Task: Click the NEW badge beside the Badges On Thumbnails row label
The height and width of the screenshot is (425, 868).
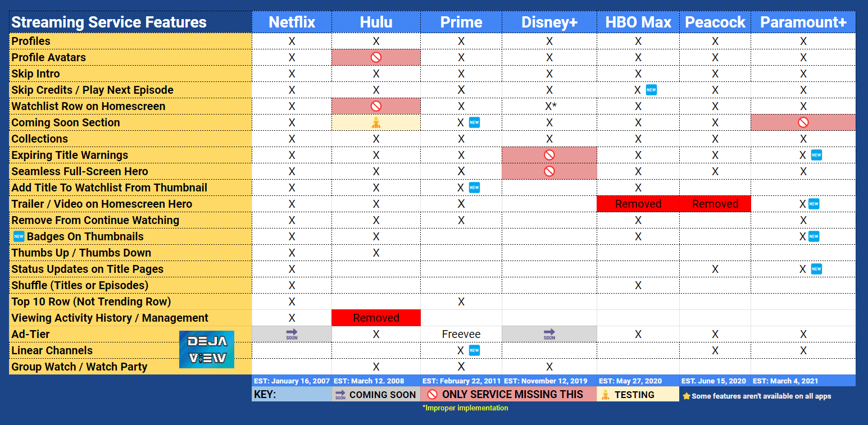Action: coord(18,236)
